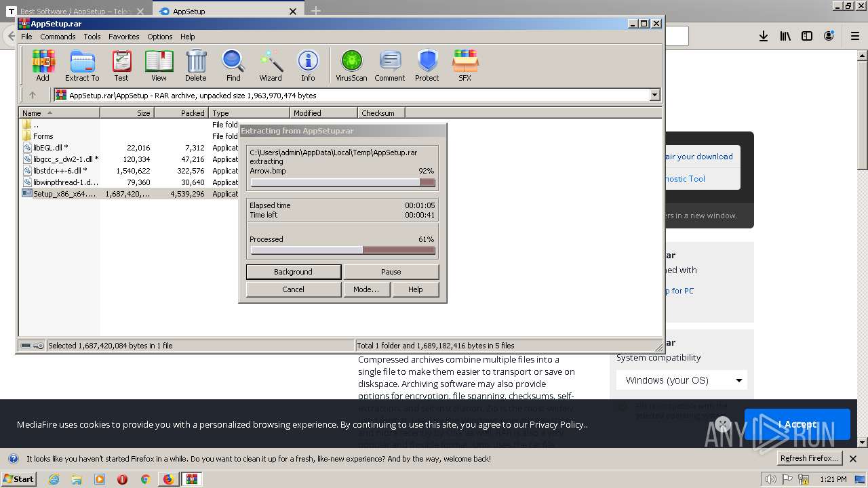Image resolution: width=868 pixels, height=488 pixels.
Task: Open the Firefox hamburger menu
Action: (x=855, y=36)
